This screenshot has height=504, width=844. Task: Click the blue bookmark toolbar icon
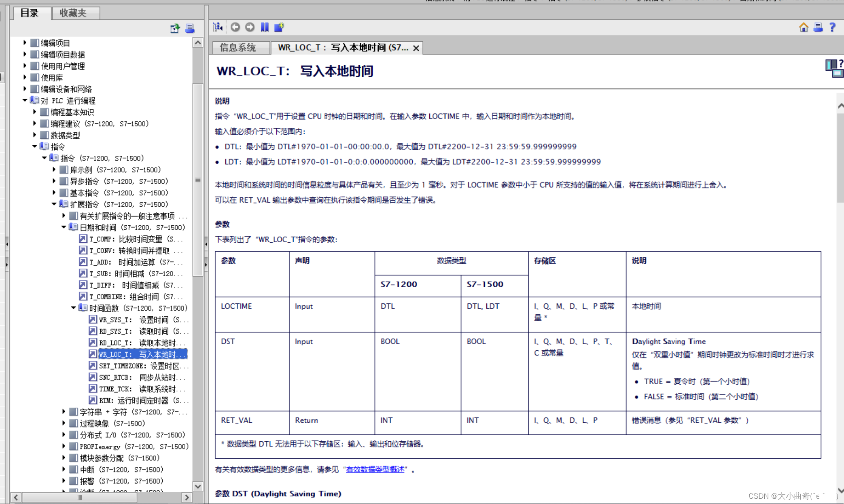pos(265,27)
